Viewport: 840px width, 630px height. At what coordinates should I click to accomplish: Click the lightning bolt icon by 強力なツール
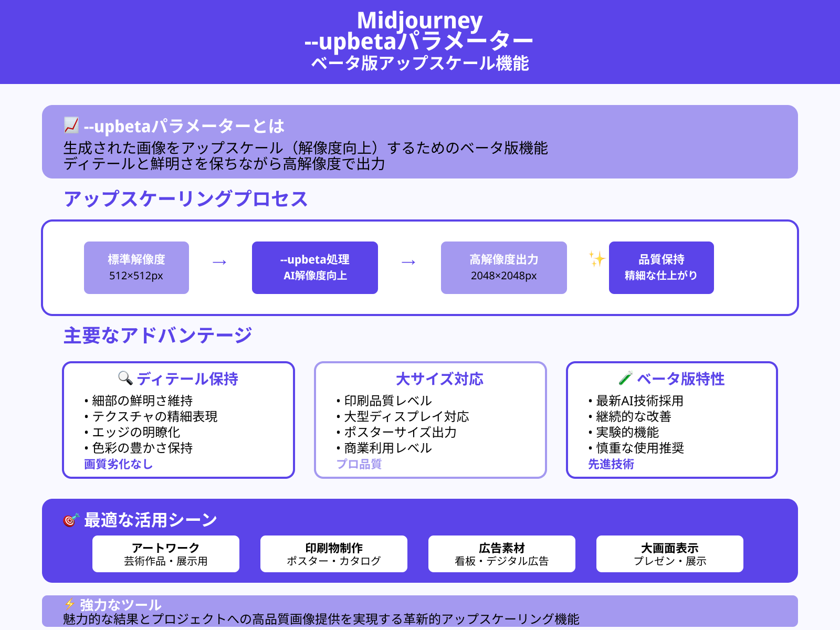click(x=69, y=604)
